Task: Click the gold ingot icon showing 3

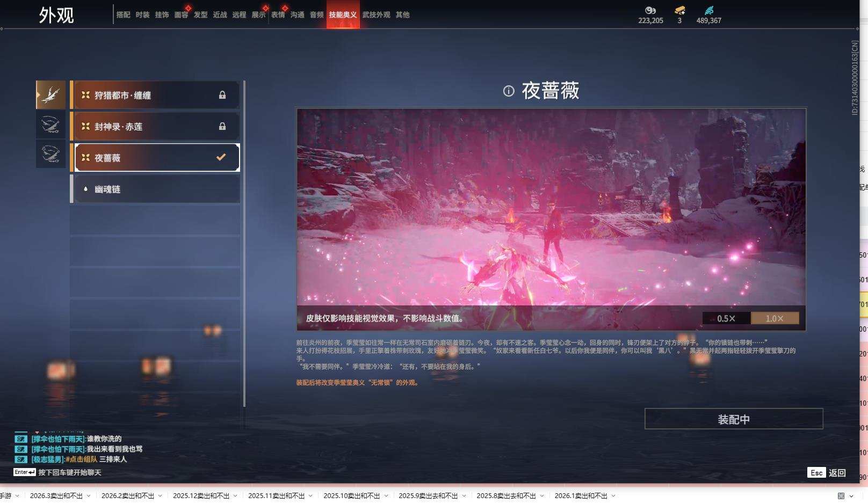Action: (679, 10)
